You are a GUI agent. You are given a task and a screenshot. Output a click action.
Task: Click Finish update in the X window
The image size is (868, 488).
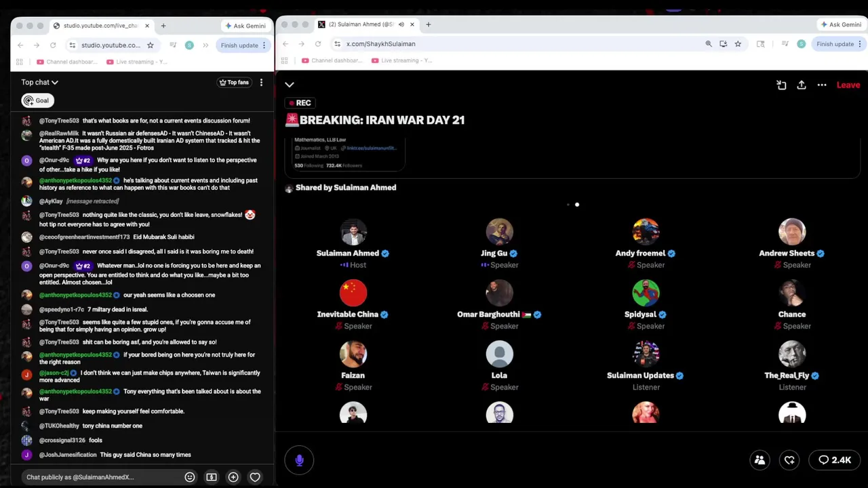[840, 44]
